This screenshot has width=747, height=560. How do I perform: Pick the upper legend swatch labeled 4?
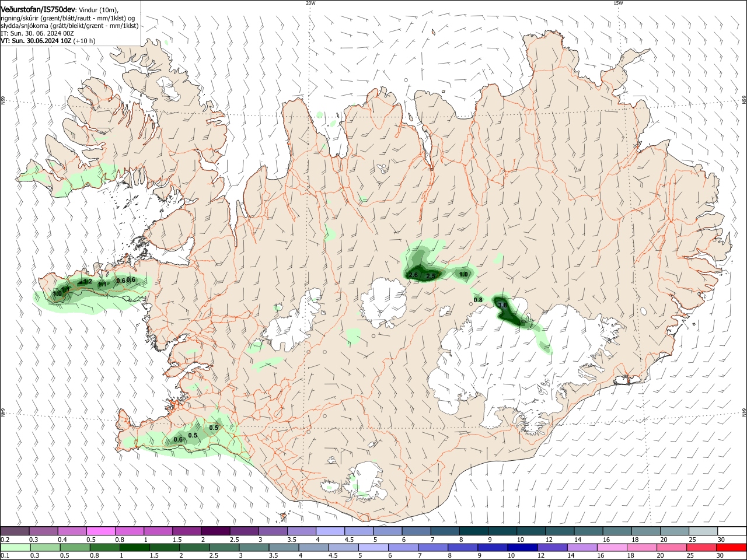click(330, 531)
